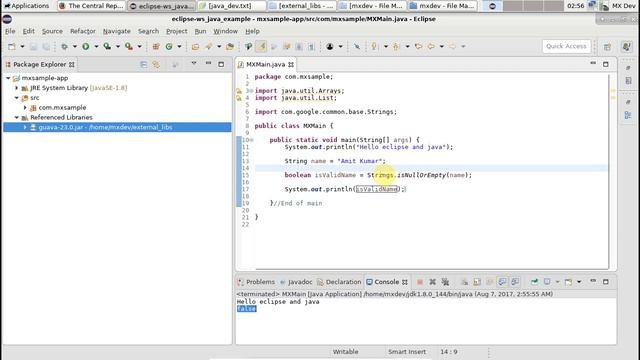The height and width of the screenshot is (360, 640).
Task: Click the New wizard toolbar icon
Action: (x=12, y=47)
